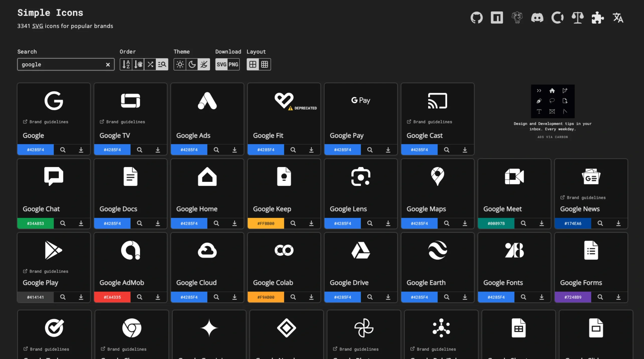Image resolution: width=644 pixels, height=359 pixels.
Task: Click the Simple Icons site title
Action: [x=50, y=13]
